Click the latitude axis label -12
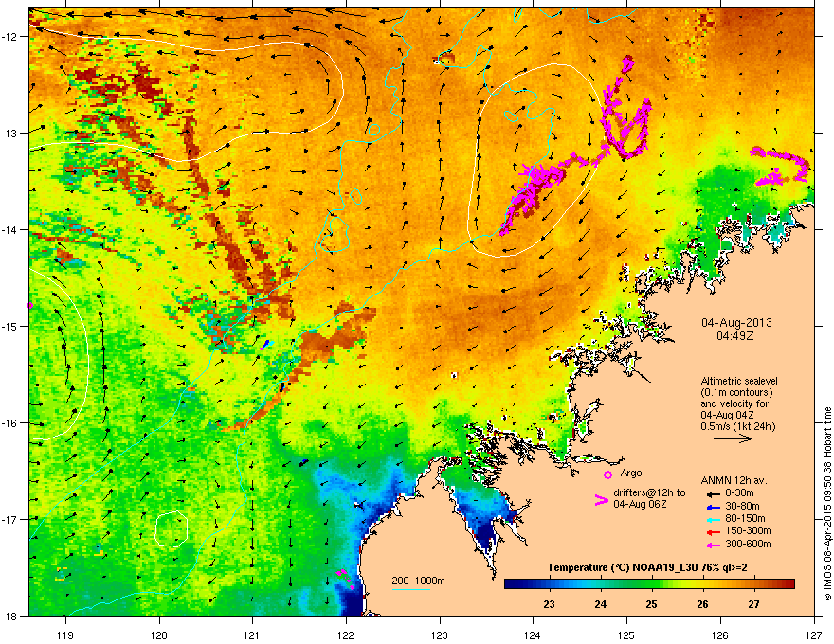This screenshot has width=834, height=644. pyautogui.click(x=10, y=37)
